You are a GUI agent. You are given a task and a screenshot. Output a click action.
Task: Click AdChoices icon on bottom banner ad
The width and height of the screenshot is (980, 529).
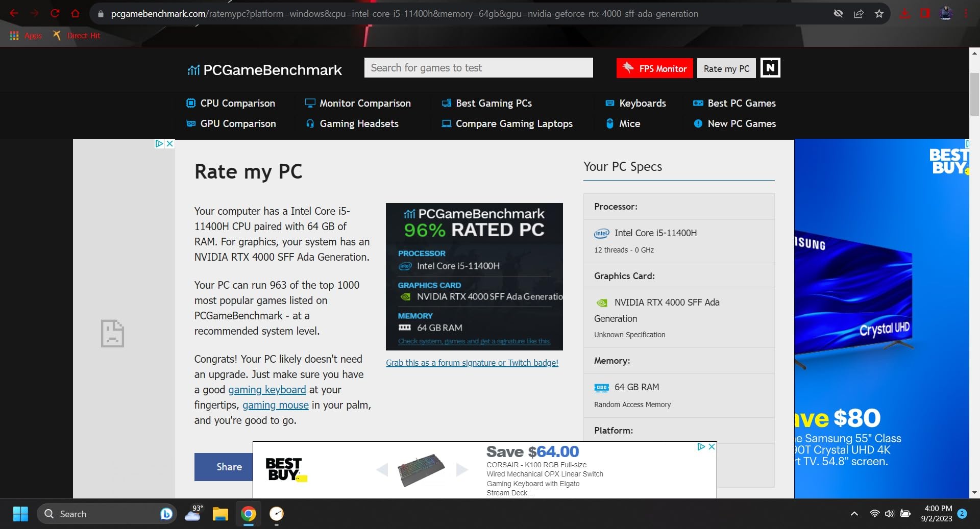pos(701,446)
